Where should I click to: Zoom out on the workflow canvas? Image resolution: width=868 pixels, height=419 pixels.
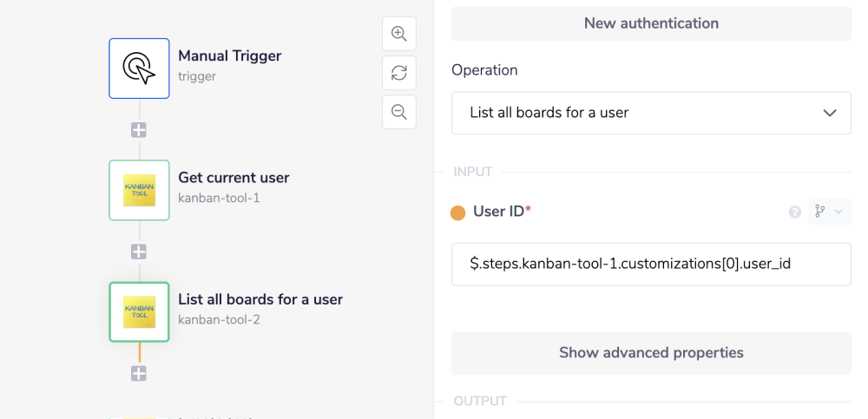(399, 112)
